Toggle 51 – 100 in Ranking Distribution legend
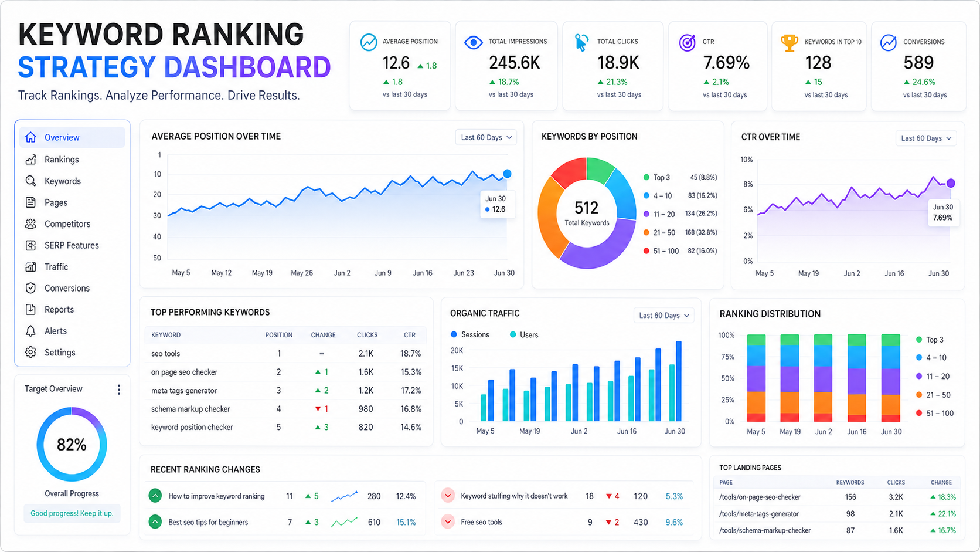Screen dimensions: 980x552 [935, 413]
